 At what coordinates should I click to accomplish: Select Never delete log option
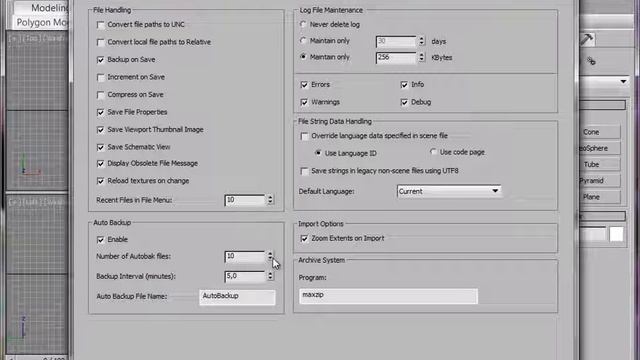point(303,24)
